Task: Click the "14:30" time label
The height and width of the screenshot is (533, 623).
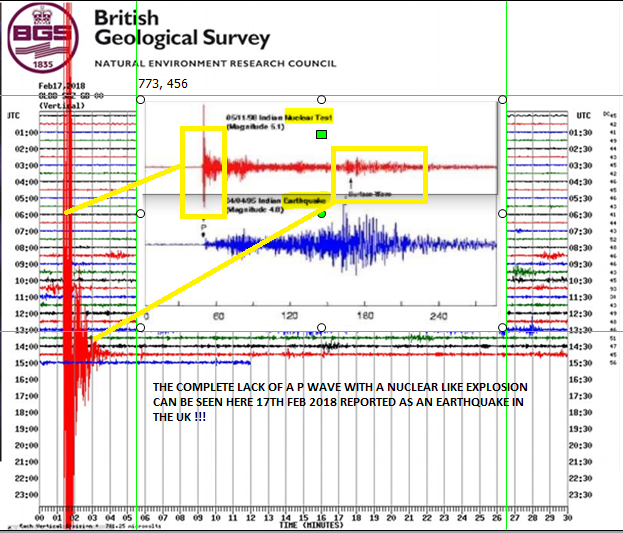Action: [580, 347]
